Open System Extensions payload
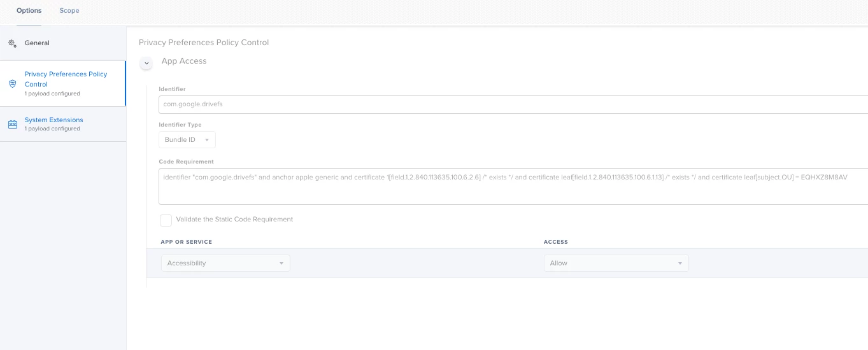This screenshot has width=868, height=350. click(63, 124)
